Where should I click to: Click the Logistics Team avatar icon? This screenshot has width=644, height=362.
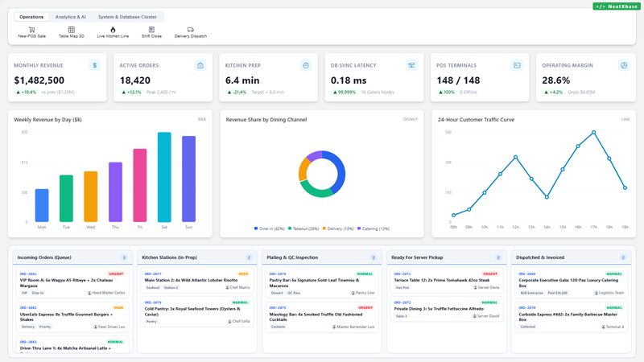point(597,293)
